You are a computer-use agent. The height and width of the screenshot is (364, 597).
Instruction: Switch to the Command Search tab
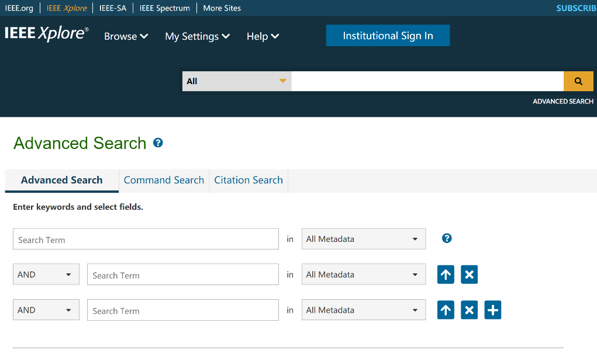(164, 180)
